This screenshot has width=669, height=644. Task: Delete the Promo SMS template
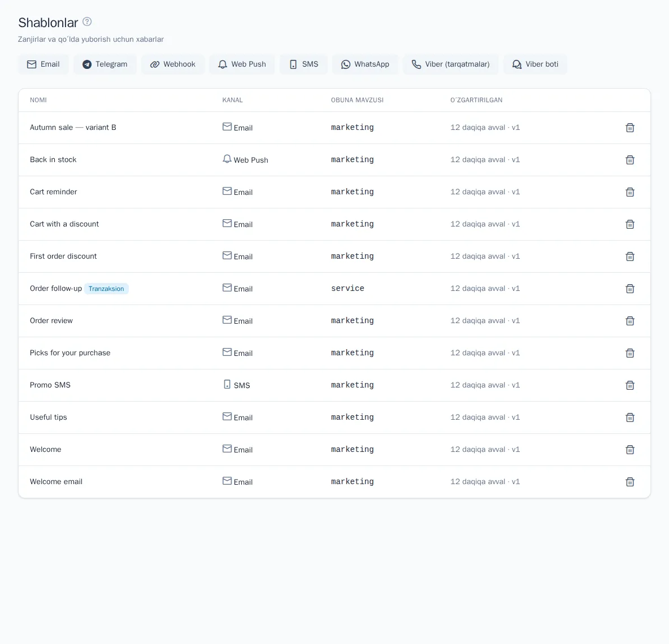[630, 385]
